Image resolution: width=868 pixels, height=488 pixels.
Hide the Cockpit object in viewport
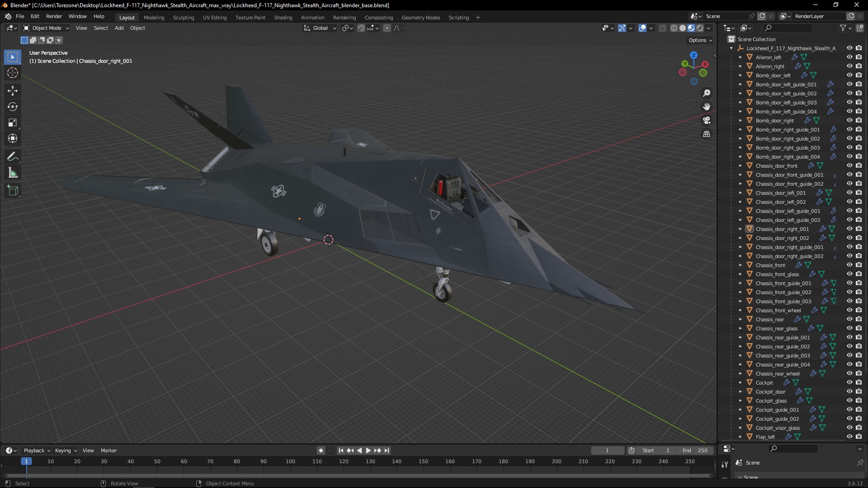[x=849, y=382]
